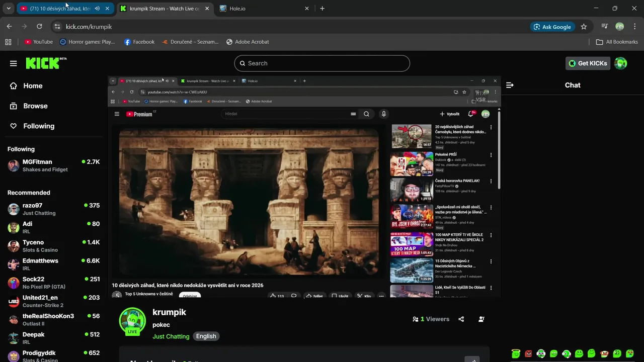This screenshot has width=644, height=362.
Task: Click the Get KICKs button
Action: (588, 63)
